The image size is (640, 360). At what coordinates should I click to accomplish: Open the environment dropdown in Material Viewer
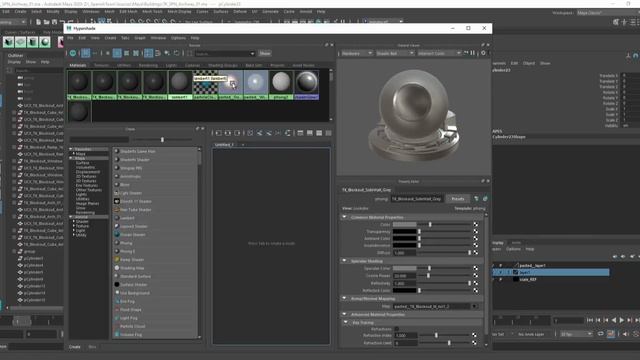coord(439,53)
